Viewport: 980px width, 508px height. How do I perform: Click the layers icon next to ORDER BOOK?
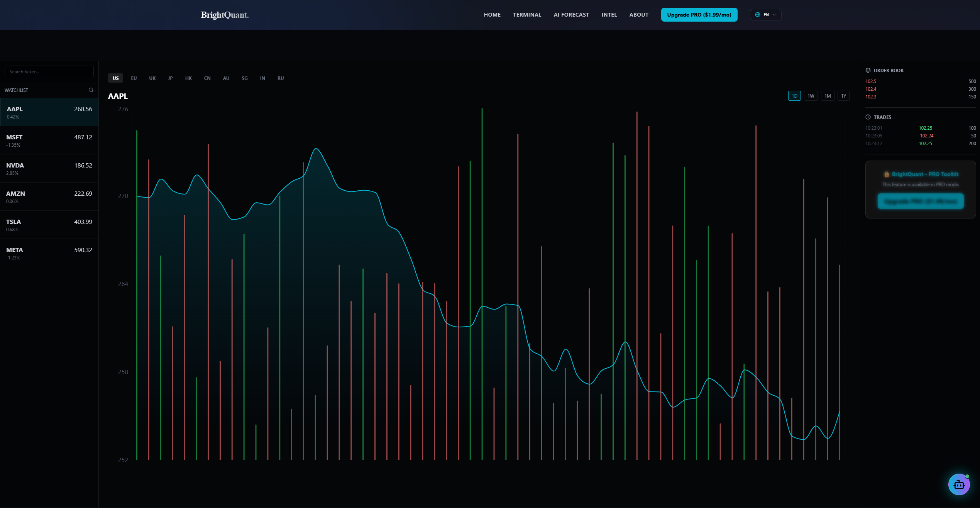[x=868, y=70]
